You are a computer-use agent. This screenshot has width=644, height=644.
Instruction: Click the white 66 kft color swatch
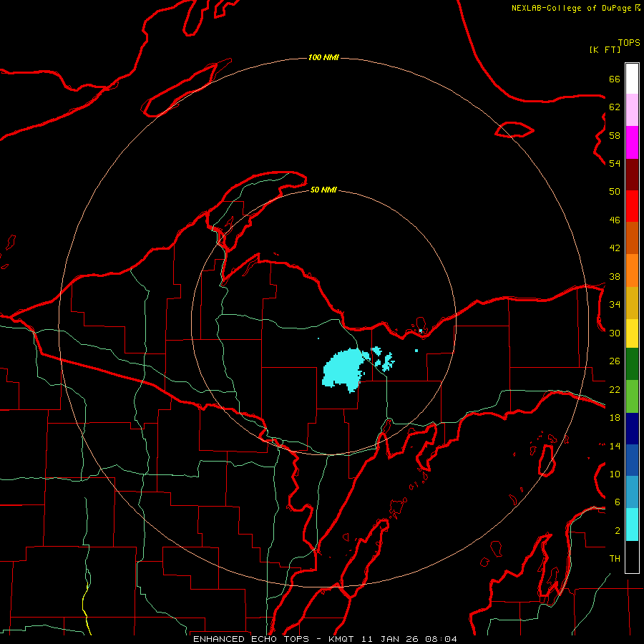point(632,79)
